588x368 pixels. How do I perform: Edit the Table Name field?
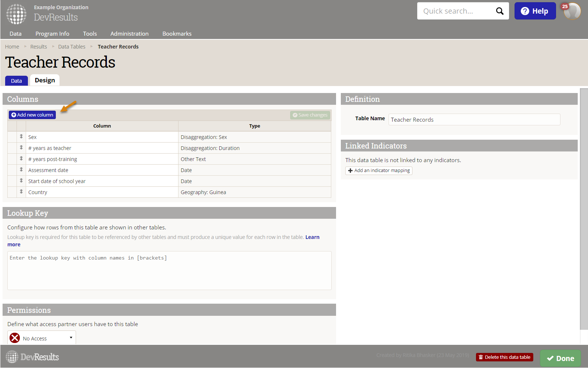pos(475,119)
